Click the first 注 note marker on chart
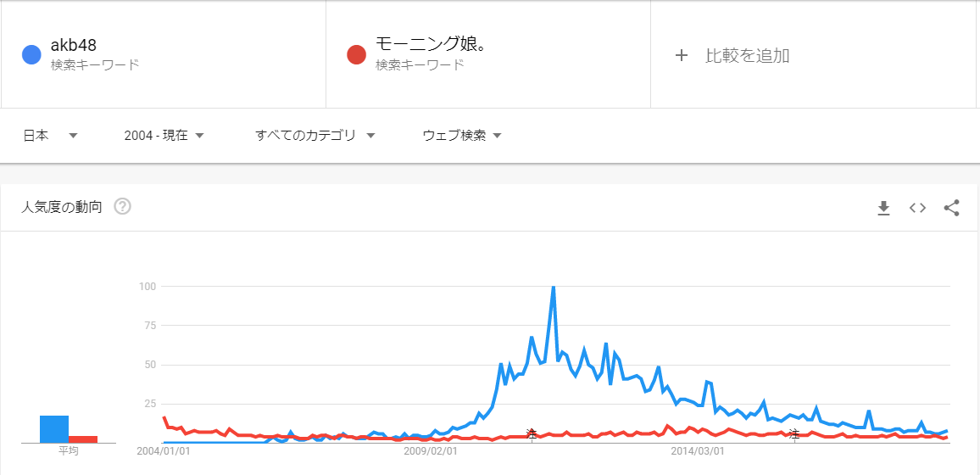Image resolution: width=980 pixels, height=475 pixels. pyautogui.click(x=532, y=433)
